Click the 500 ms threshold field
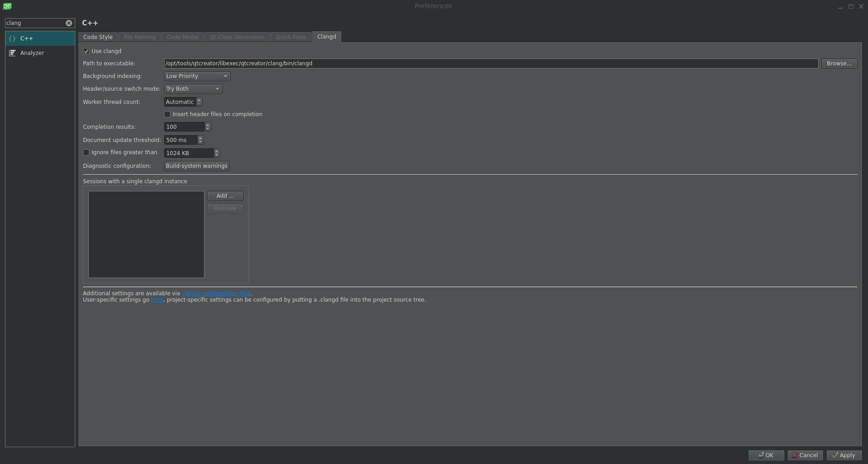Viewport: 868px width, 464px height. (x=181, y=140)
